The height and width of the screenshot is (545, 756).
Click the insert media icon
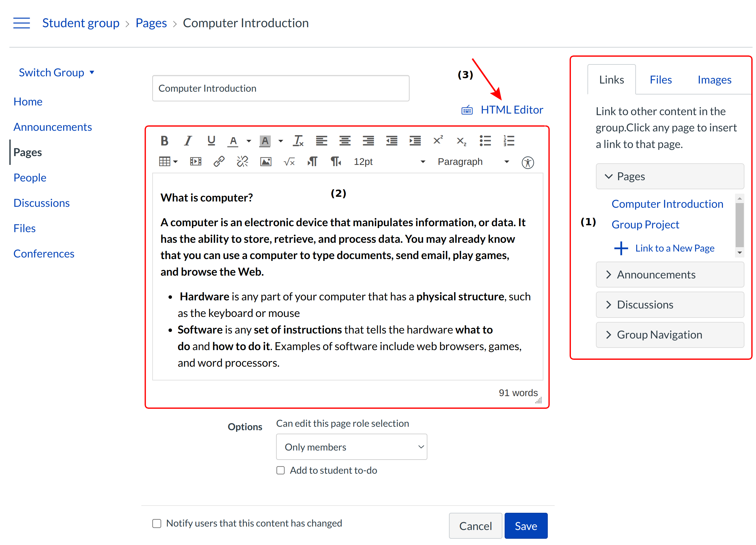(195, 162)
